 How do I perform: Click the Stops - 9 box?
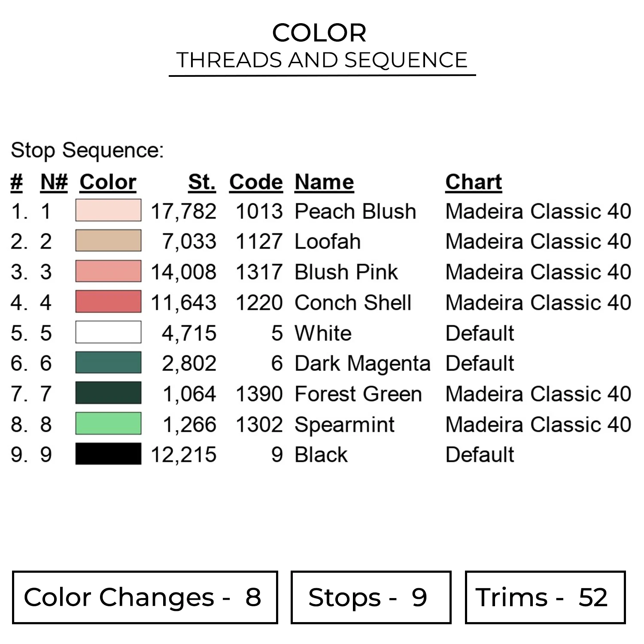click(x=371, y=597)
